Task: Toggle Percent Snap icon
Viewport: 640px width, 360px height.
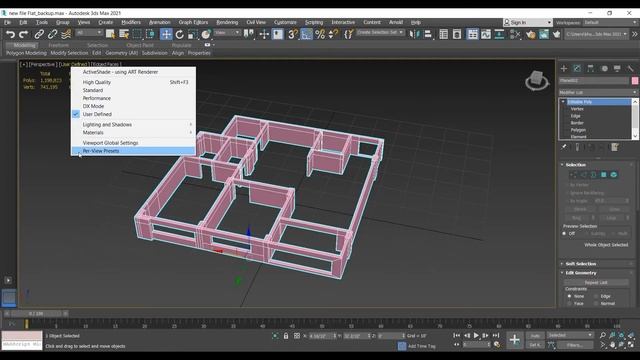Action: click(320, 34)
